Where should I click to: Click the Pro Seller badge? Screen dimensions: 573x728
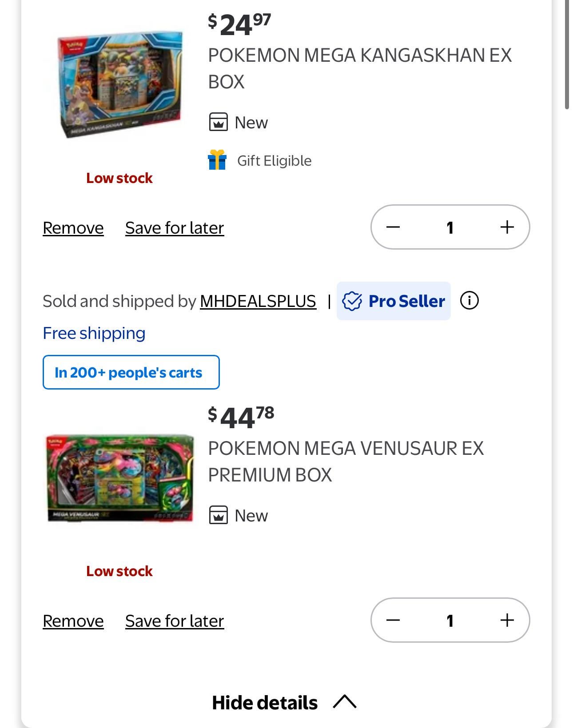click(394, 301)
